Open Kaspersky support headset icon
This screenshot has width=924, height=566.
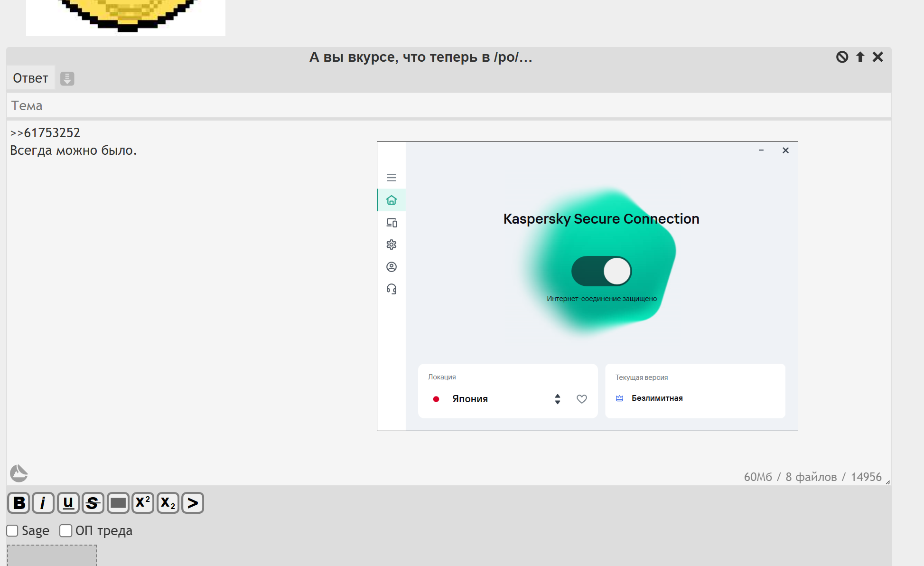[392, 289]
